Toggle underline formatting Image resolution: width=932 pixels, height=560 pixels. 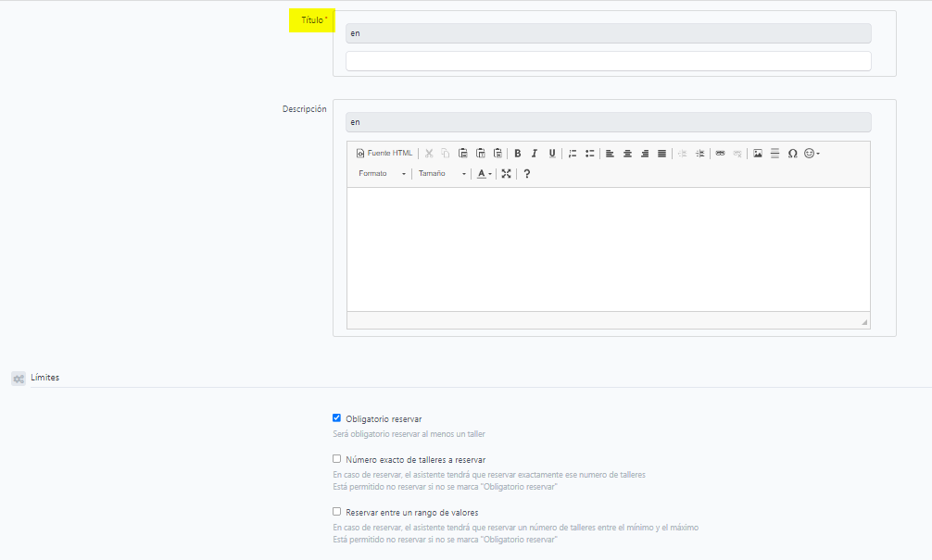pos(552,154)
